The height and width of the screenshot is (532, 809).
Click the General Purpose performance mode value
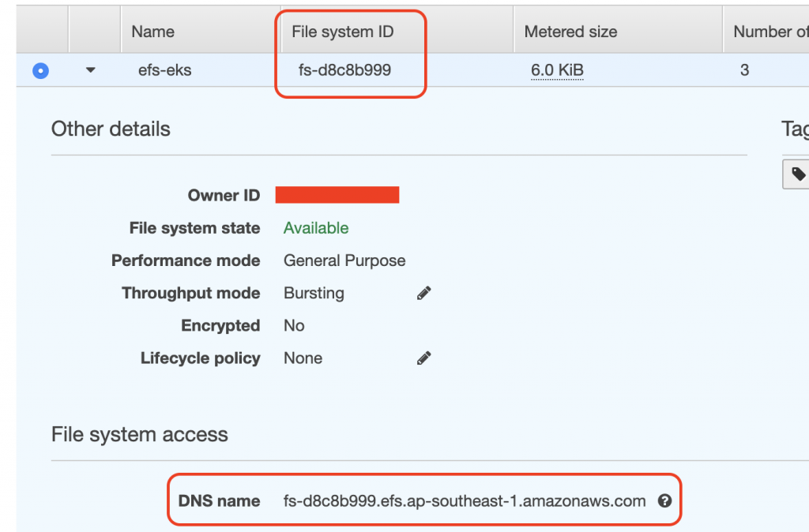point(344,260)
